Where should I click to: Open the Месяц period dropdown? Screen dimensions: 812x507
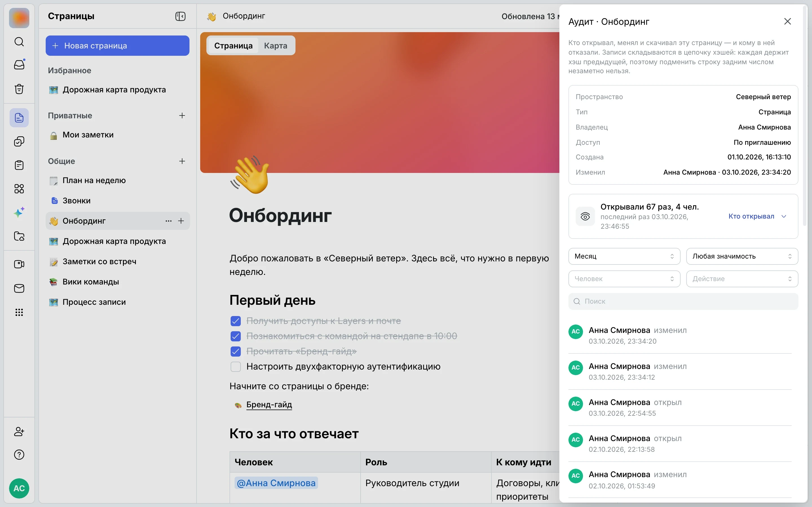[x=624, y=256]
